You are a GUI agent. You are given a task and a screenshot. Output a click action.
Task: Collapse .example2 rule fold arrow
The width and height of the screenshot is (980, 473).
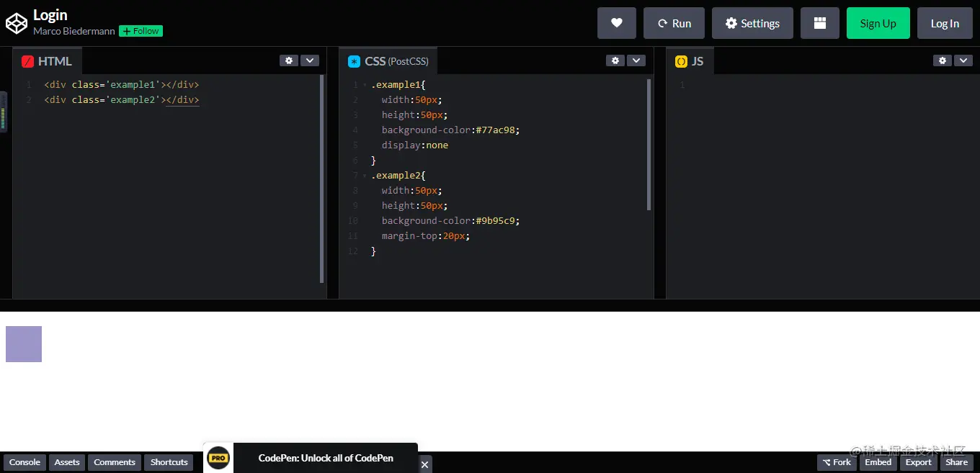click(x=365, y=176)
